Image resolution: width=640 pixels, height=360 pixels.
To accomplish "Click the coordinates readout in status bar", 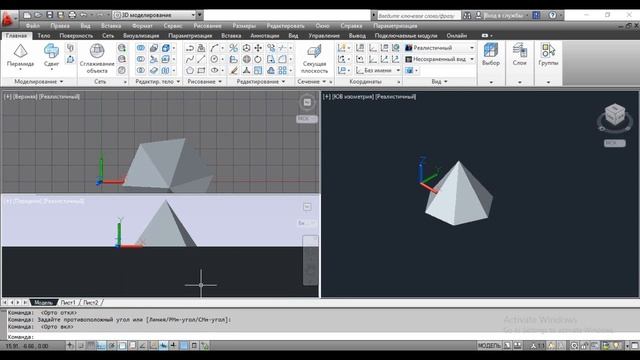I will (x=27, y=346).
